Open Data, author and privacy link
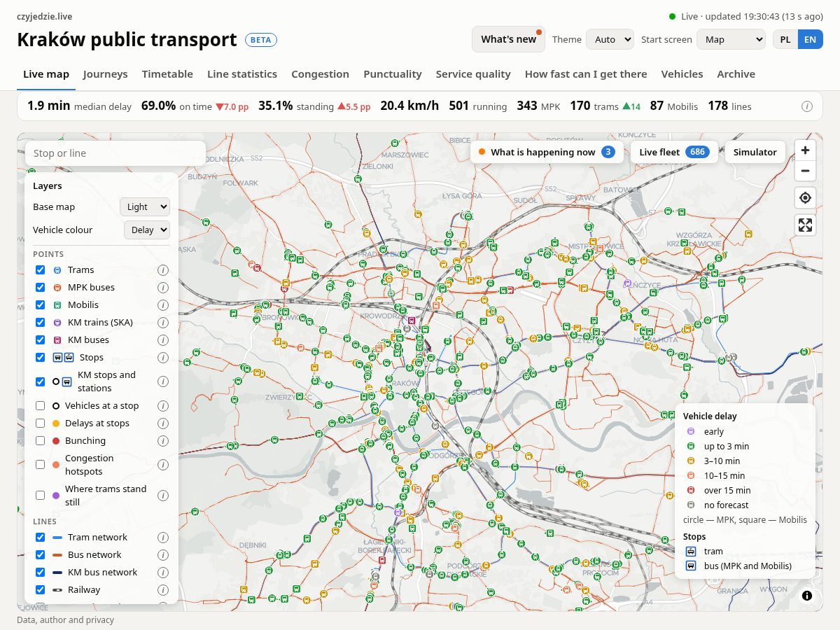The height and width of the screenshot is (630, 840). (65, 619)
